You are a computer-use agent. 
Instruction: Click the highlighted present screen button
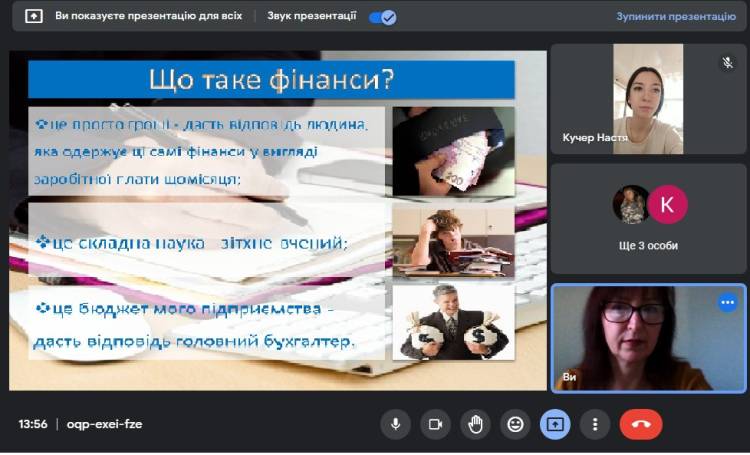(555, 424)
